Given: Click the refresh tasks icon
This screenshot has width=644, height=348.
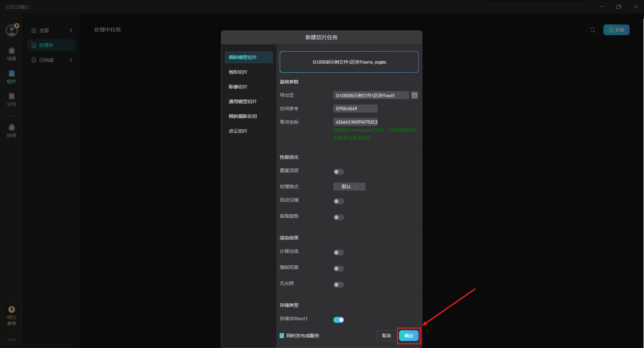Looking at the screenshot, I should pos(593,29).
